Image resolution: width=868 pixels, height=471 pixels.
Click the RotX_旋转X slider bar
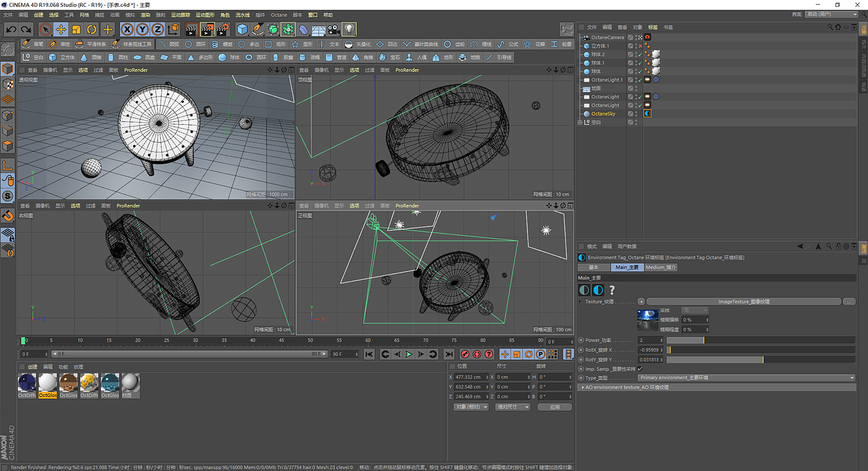[761, 350]
